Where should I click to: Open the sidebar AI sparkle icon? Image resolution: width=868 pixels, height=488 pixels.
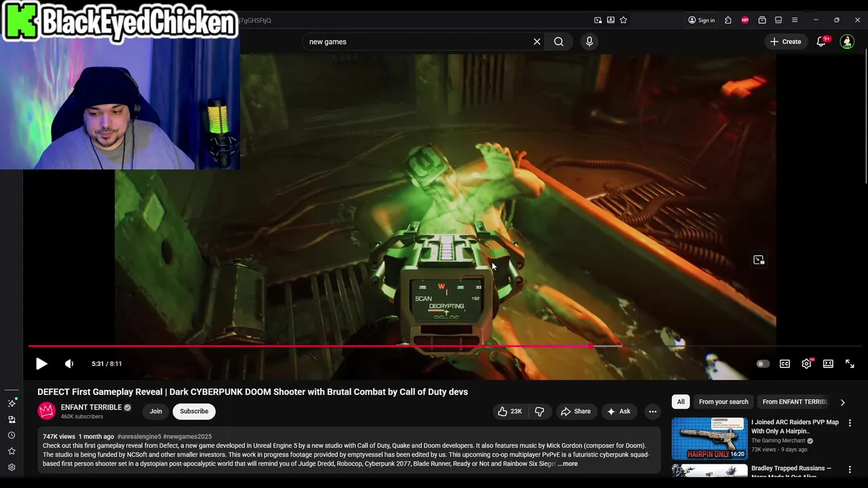point(12,403)
